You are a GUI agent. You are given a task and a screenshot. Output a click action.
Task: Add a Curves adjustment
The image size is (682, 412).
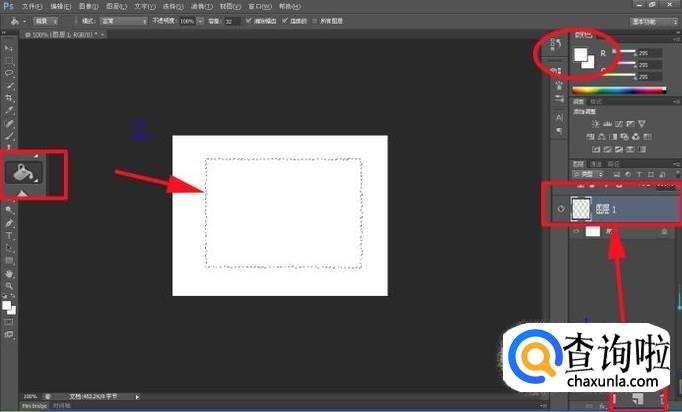pyautogui.click(x=619, y=124)
